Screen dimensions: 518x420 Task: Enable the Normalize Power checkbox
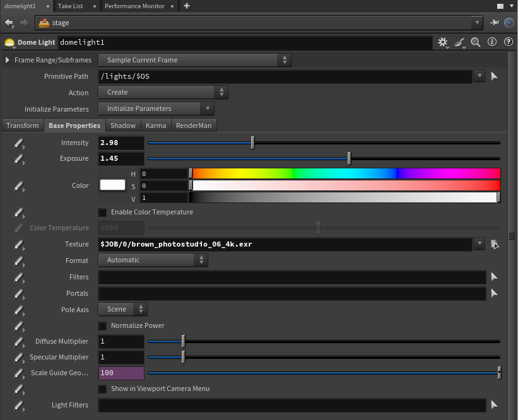pos(102,325)
